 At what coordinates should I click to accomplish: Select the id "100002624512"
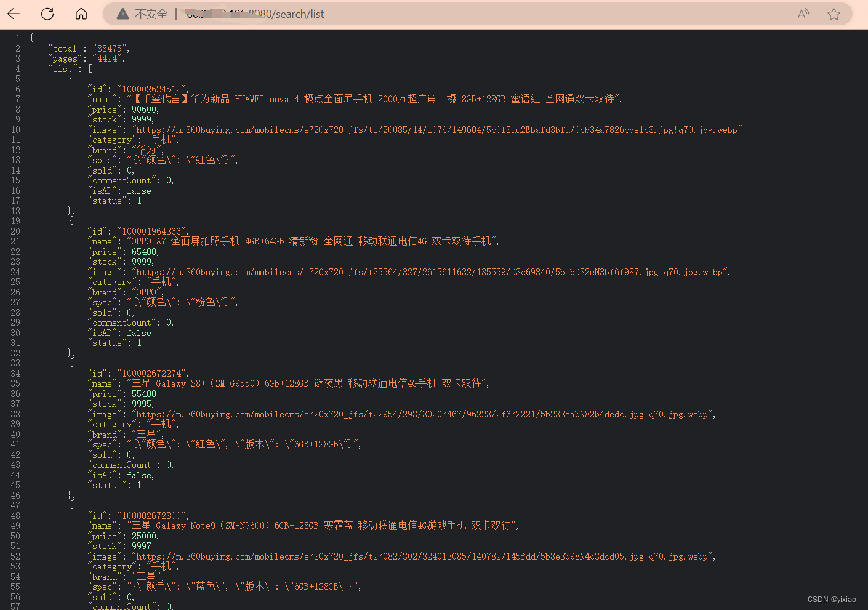151,89
